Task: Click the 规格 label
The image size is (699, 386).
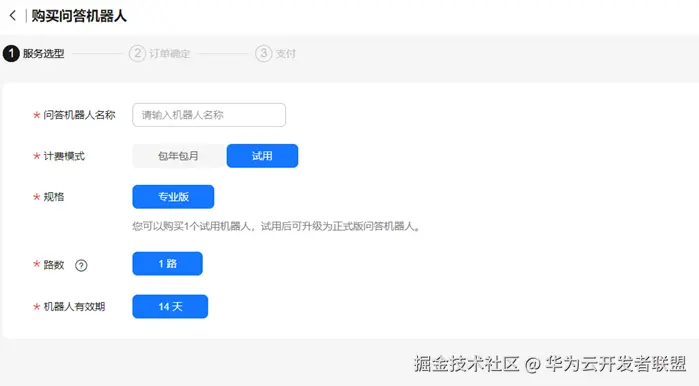Action: (54, 197)
